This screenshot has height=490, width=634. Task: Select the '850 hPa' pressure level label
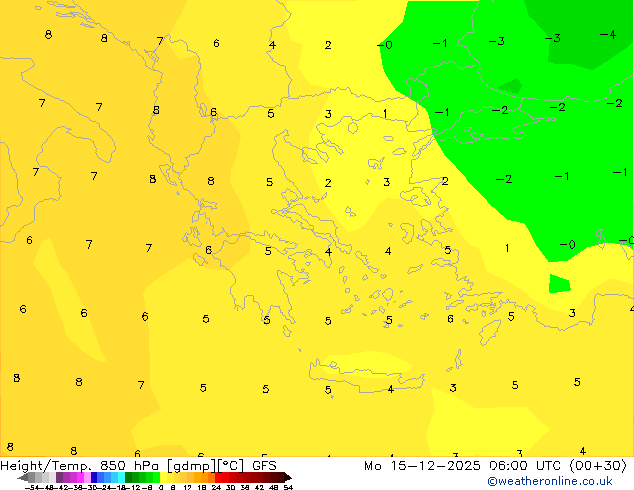pyautogui.click(x=131, y=466)
